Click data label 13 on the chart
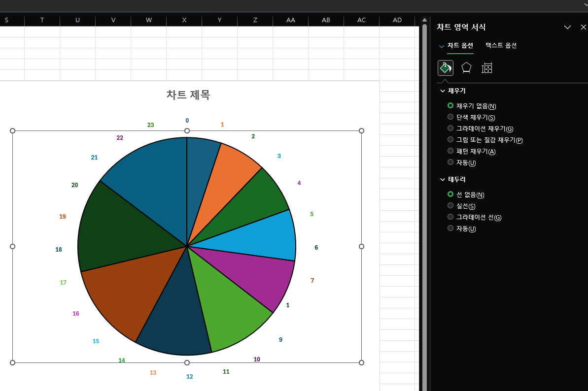Viewport: 588px width, 391px height. (x=153, y=372)
